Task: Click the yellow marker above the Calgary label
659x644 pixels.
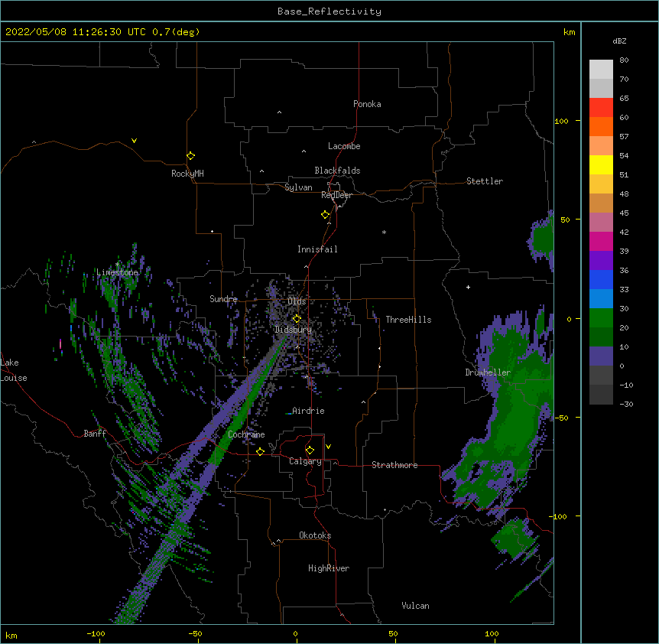Action: [310, 450]
